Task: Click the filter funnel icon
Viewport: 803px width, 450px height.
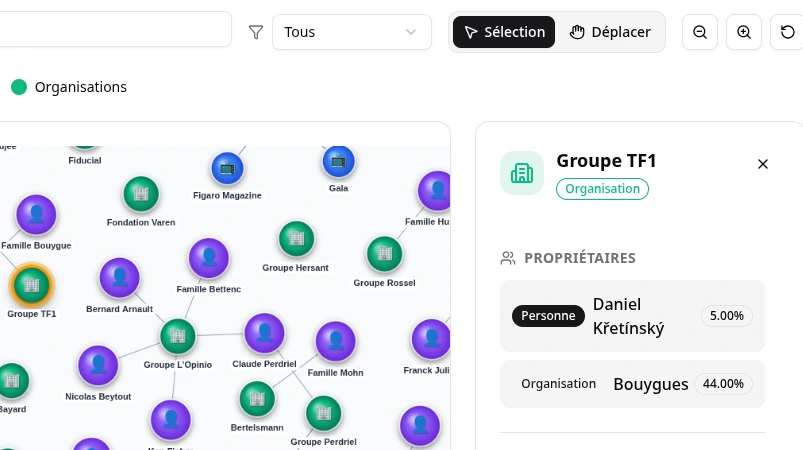Action: click(x=256, y=32)
